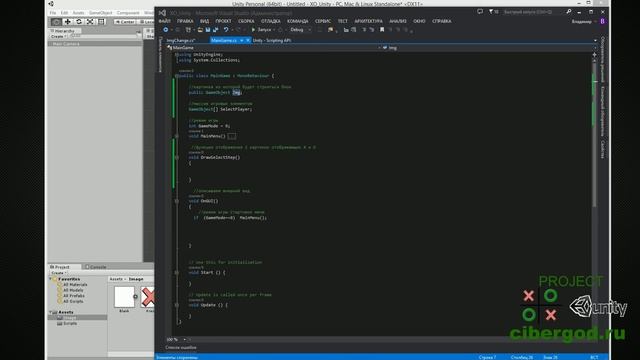Open the Debug configuration dropdown

coord(300,30)
